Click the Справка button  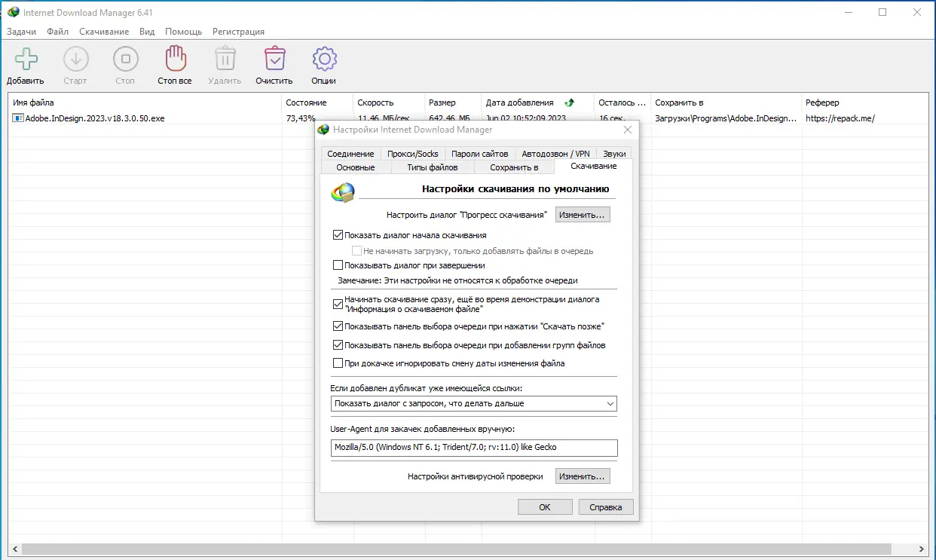click(x=606, y=507)
